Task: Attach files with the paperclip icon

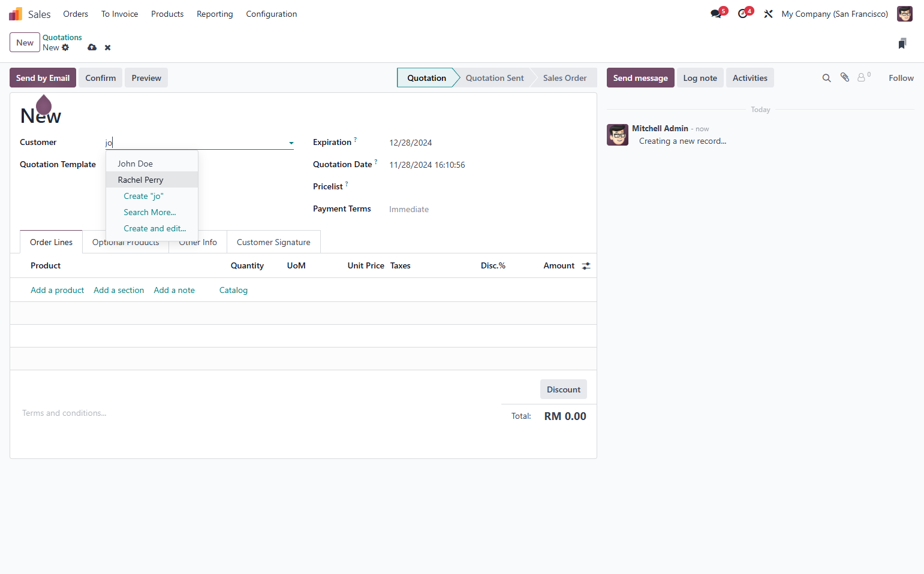Action: tap(845, 77)
